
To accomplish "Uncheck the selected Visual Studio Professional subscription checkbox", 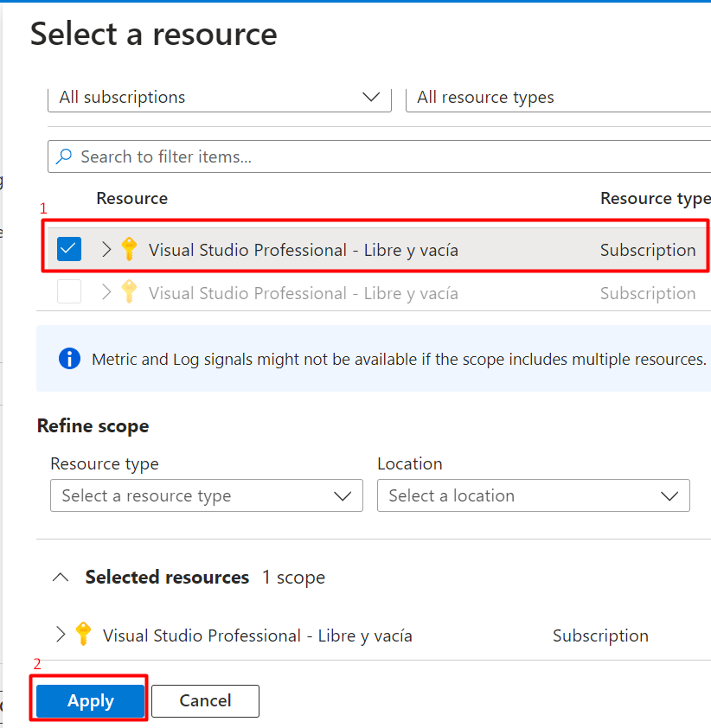I will coord(69,249).
